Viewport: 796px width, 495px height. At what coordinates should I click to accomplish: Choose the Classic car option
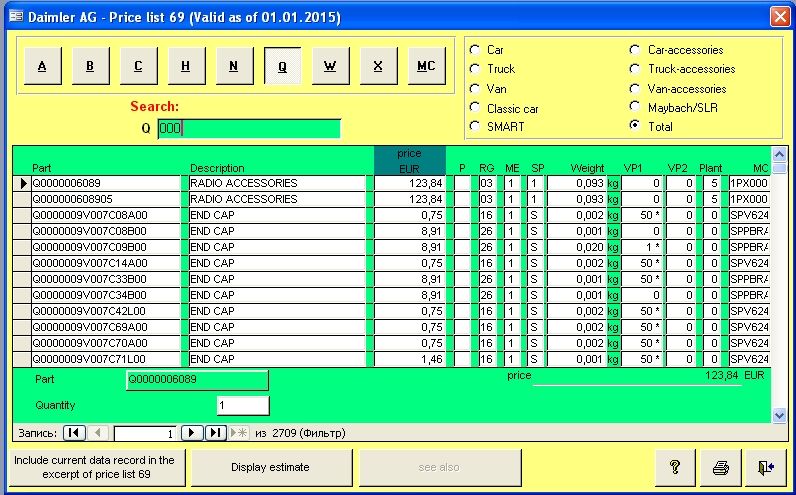tap(475, 108)
